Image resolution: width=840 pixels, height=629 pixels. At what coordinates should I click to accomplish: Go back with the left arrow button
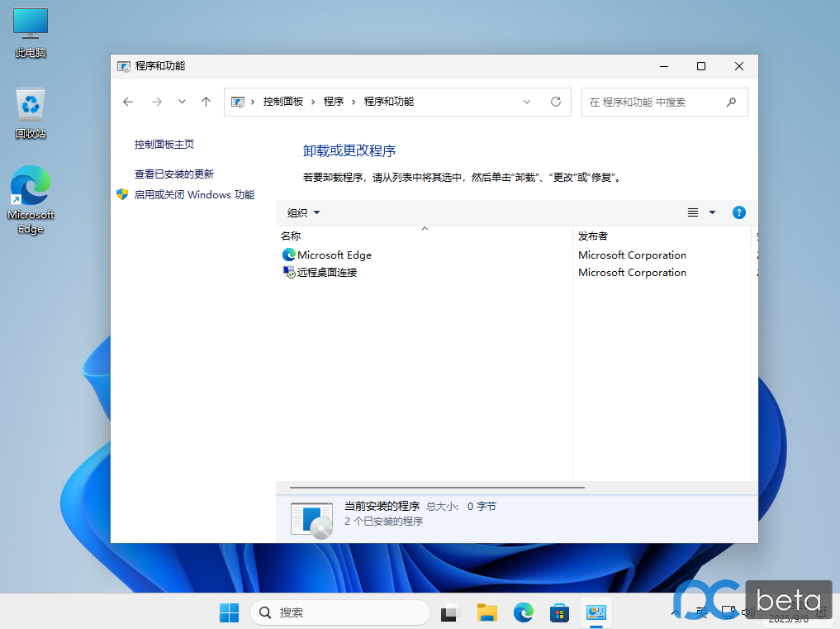point(127,102)
